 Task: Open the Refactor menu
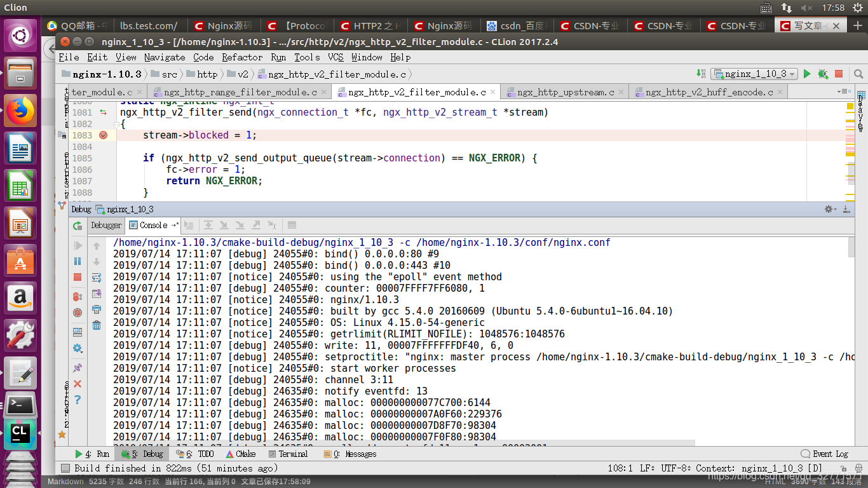click(242, 57)
